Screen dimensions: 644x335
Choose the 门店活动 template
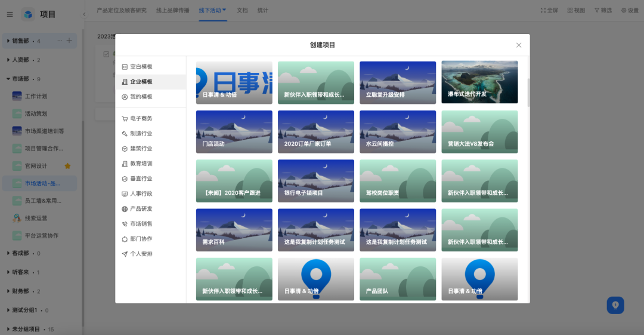click(x=234, y=132)
